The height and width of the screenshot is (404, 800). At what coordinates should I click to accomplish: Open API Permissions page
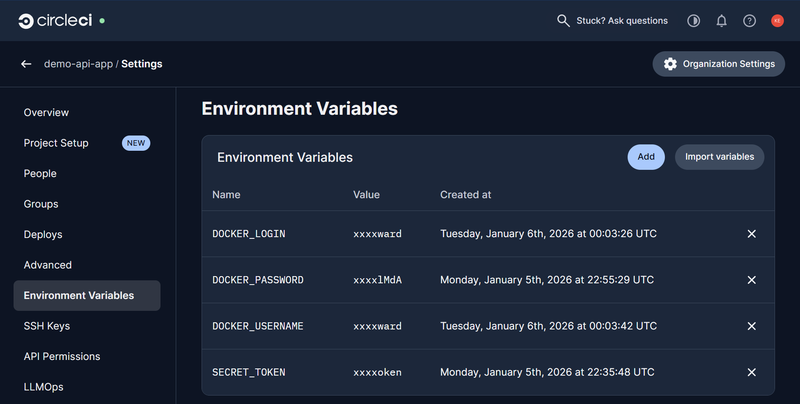coord(62,356)
